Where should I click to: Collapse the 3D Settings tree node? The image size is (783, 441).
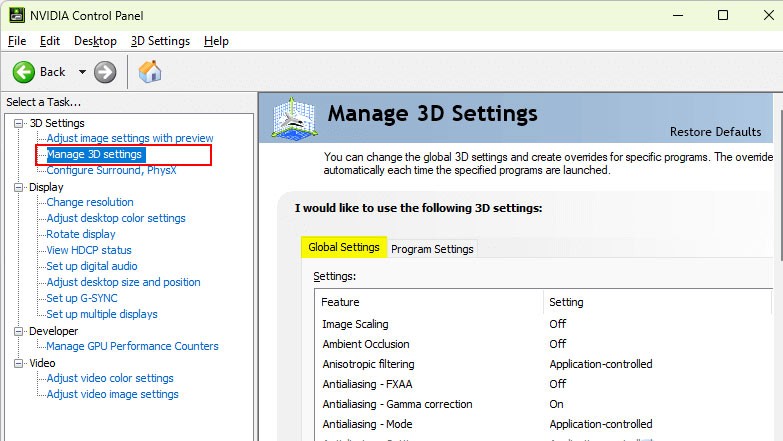[18, 123]
